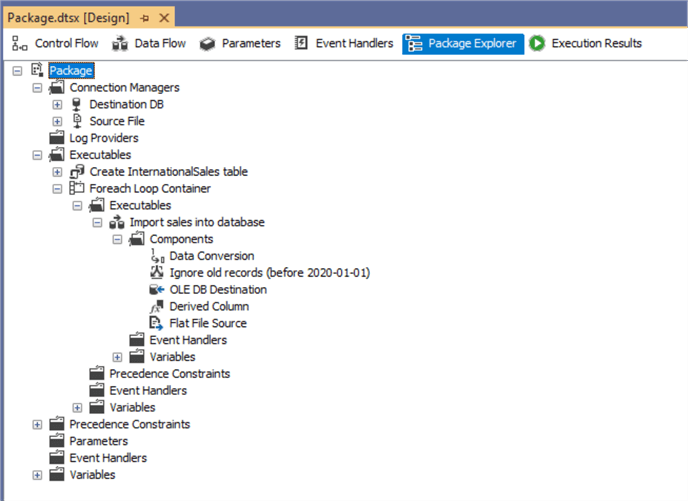
Task: Open the Event Handlers tab
Action: (x=344, y=43)
